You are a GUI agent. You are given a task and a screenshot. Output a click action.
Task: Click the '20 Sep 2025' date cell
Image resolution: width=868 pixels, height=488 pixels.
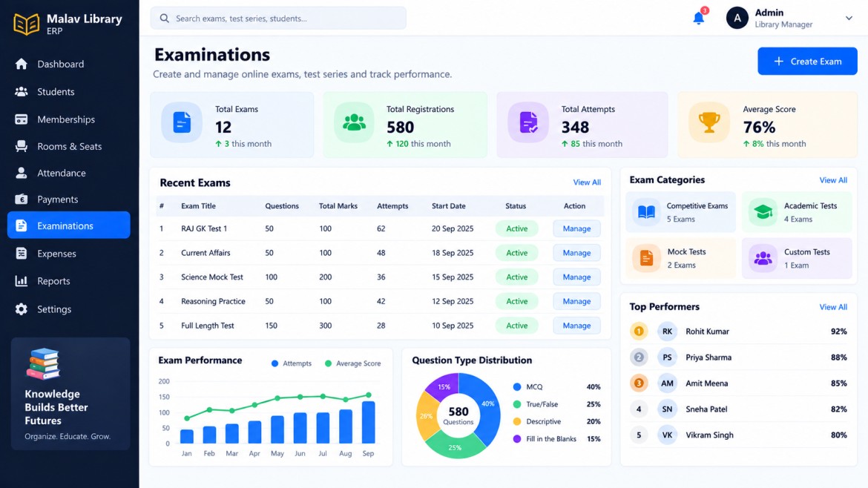[x=453, y=228]
